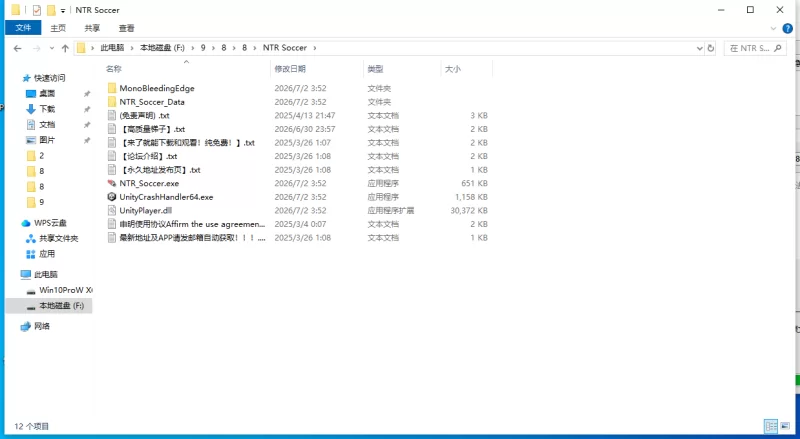The image size is (800, 439).
Task: Click the 【论坛介绍】.txt file icon
Action: click(112, 156)
